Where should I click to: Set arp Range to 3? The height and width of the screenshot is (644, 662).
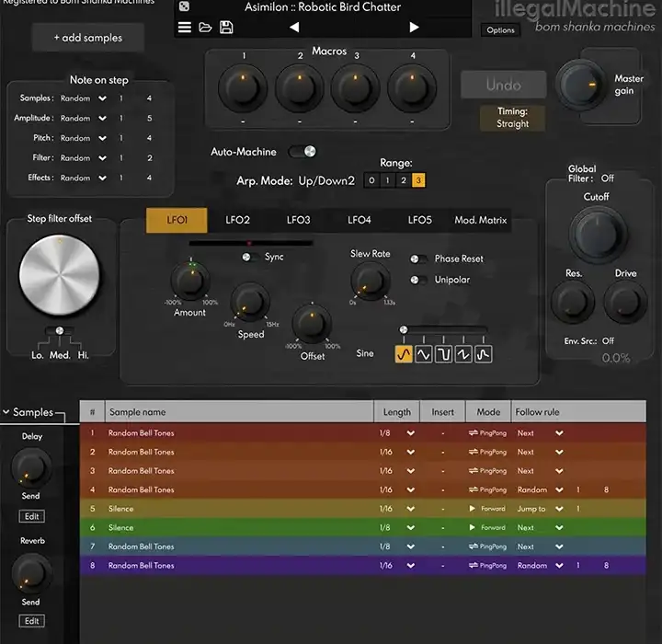[418, 180]
